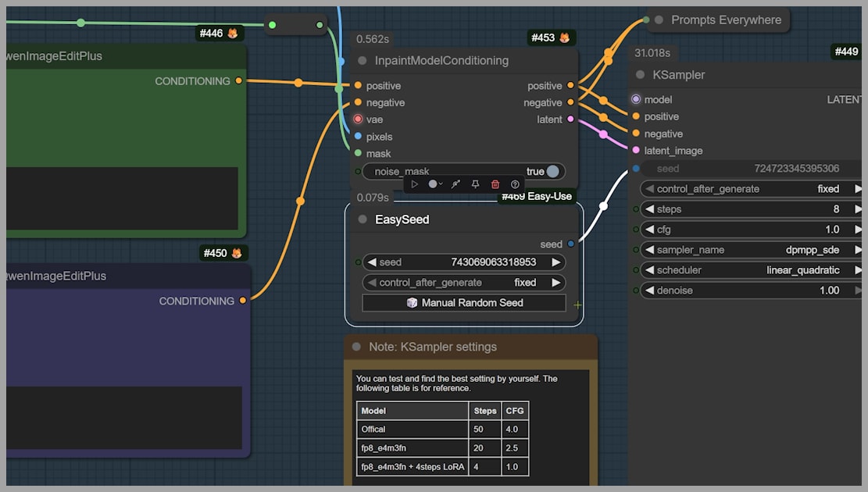Image resolution: width=868 pixels, height=492 pixels.
Task: Collapse the KSampler node via its title dot
Action: point(641,75)
